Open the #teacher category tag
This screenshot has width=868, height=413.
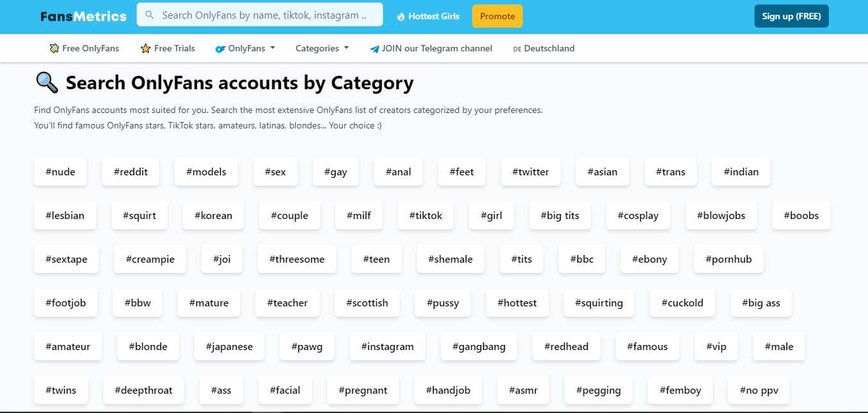tap(287, 303)
